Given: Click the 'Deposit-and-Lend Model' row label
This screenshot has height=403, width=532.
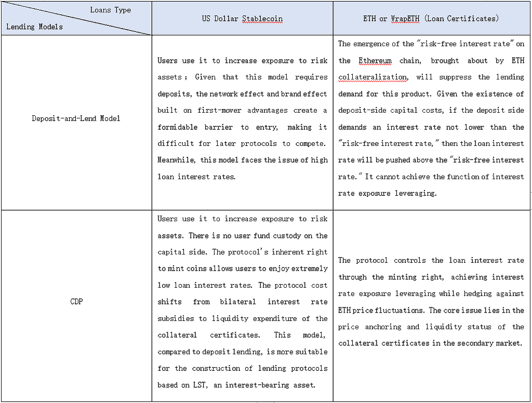Looking at the screenshot, I should (76, 118).
